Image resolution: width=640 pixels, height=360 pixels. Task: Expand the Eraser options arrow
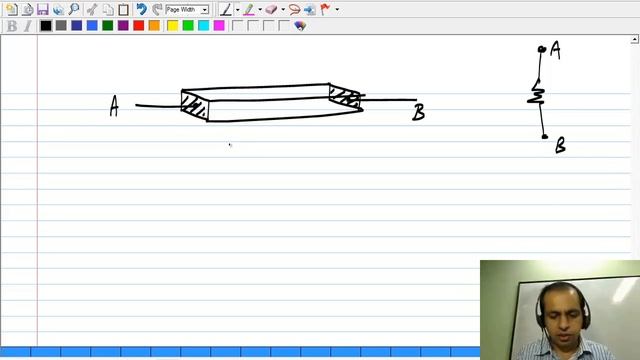283,9
